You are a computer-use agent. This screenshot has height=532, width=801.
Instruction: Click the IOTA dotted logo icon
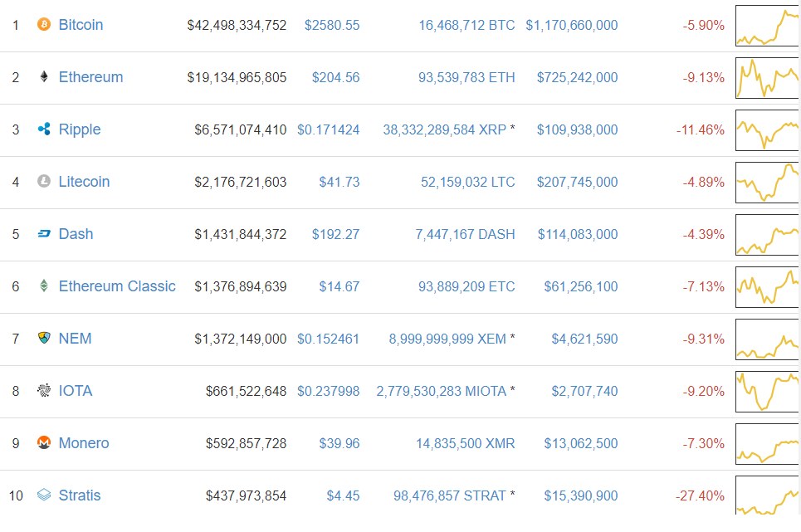[x=44, y=391]
